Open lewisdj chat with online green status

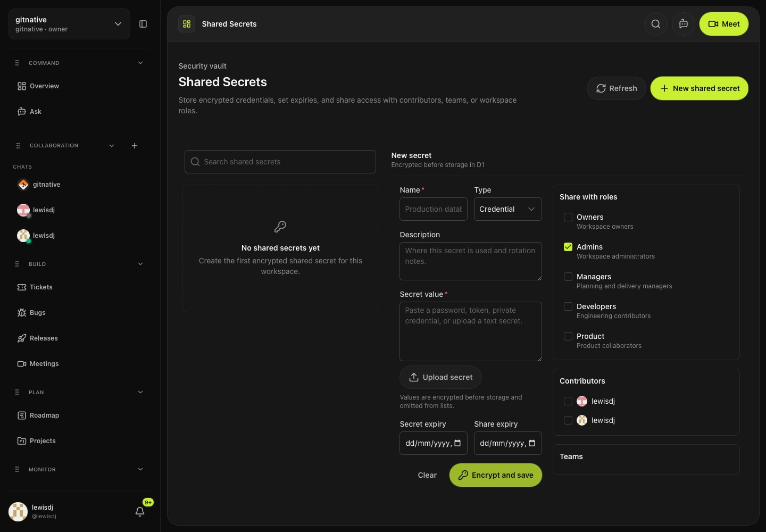pos(23,236)
